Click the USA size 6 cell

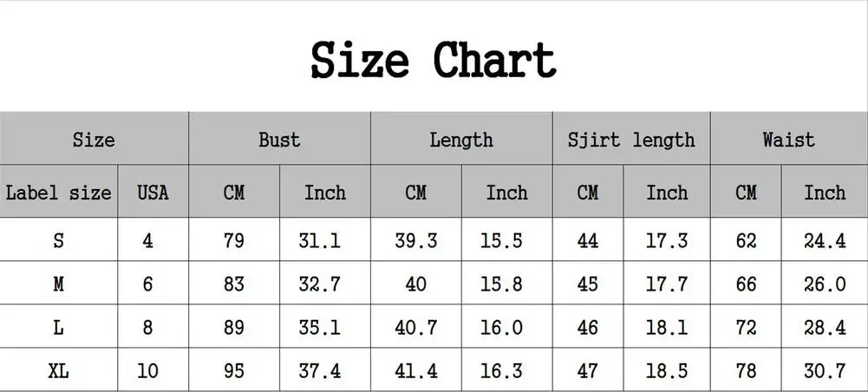147,284
